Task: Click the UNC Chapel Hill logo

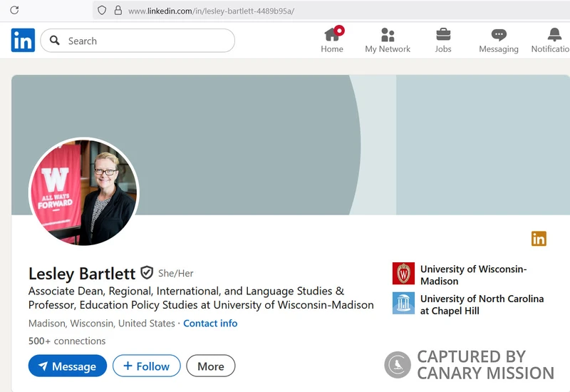Action: click(403, 304)
